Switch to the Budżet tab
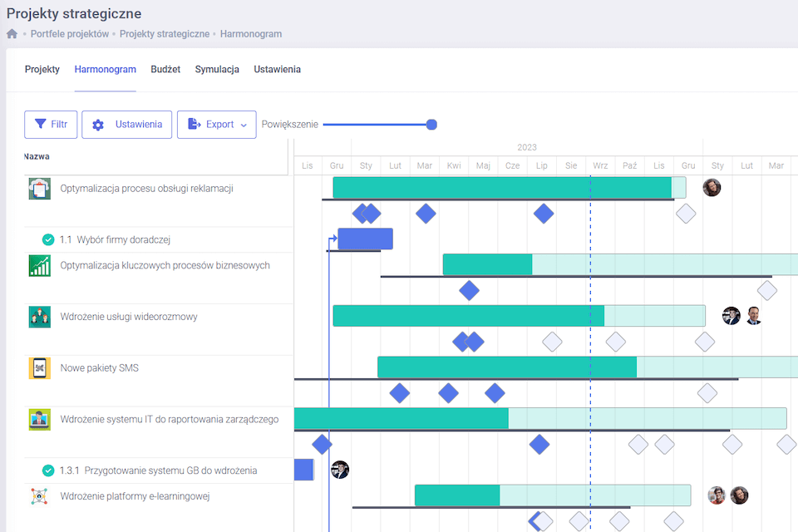 pyautogui.click(x=165, y=70)
